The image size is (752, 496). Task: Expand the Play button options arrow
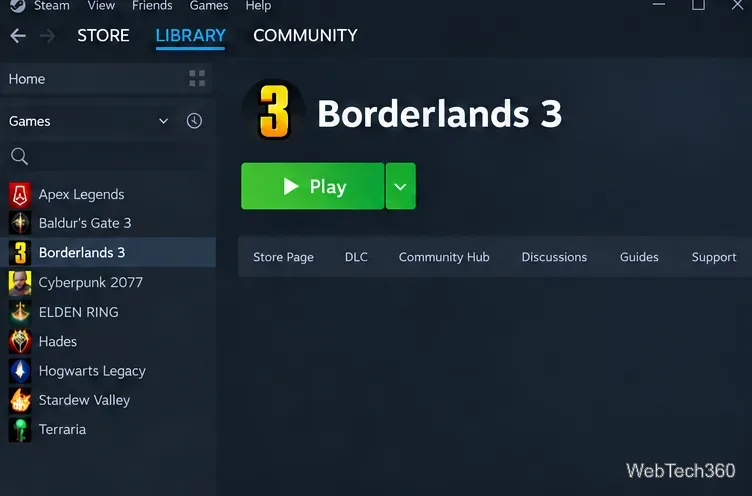pos(400,186)
